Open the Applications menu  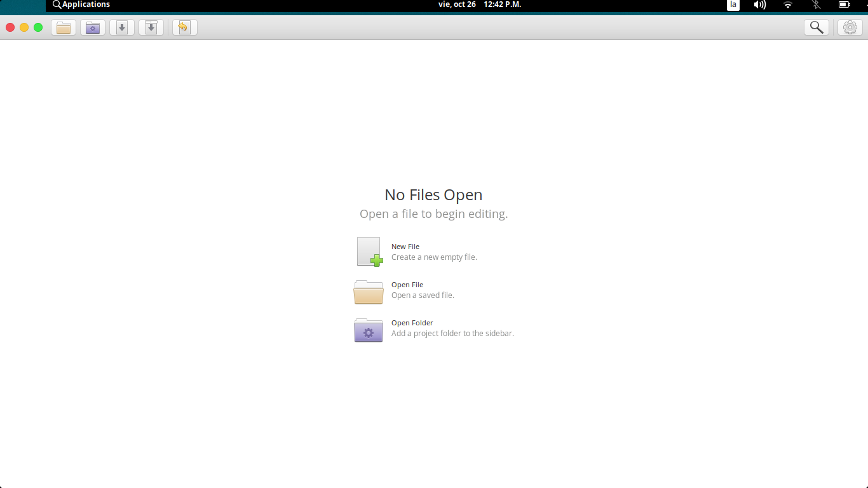[81, 4]
